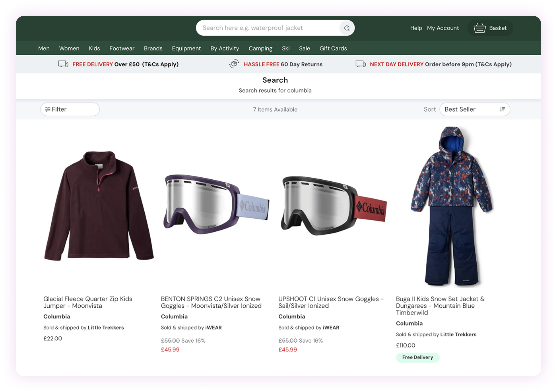Screen dimensions: 557x392
Task: Open the red-strap Upshoot goggles image
Action: 334,206
